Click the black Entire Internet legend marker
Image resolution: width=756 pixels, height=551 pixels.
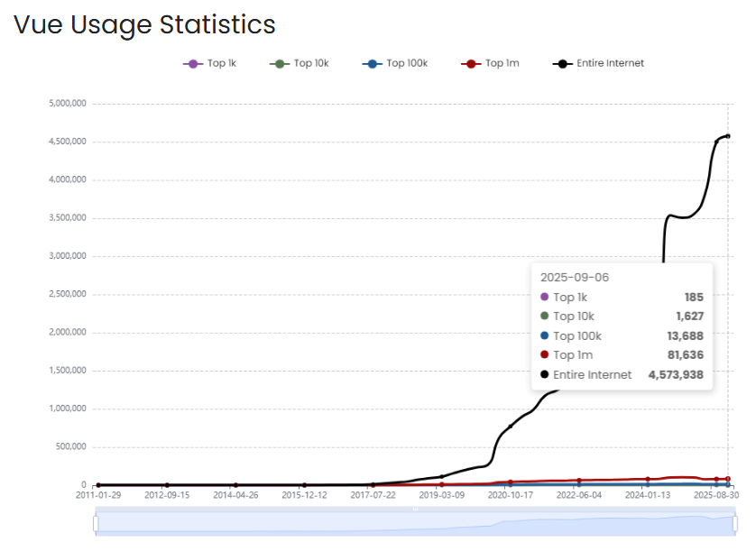pyautogui.click(x=561, y=63)
